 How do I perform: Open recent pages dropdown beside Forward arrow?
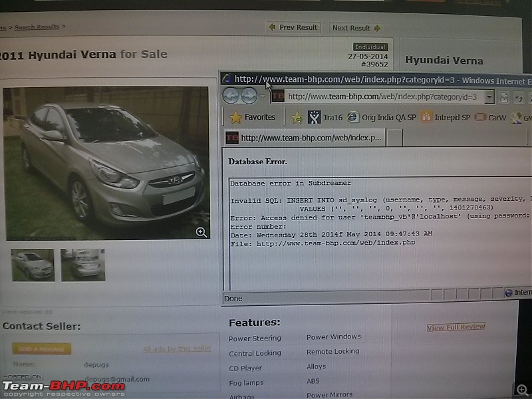coord(262,96)
